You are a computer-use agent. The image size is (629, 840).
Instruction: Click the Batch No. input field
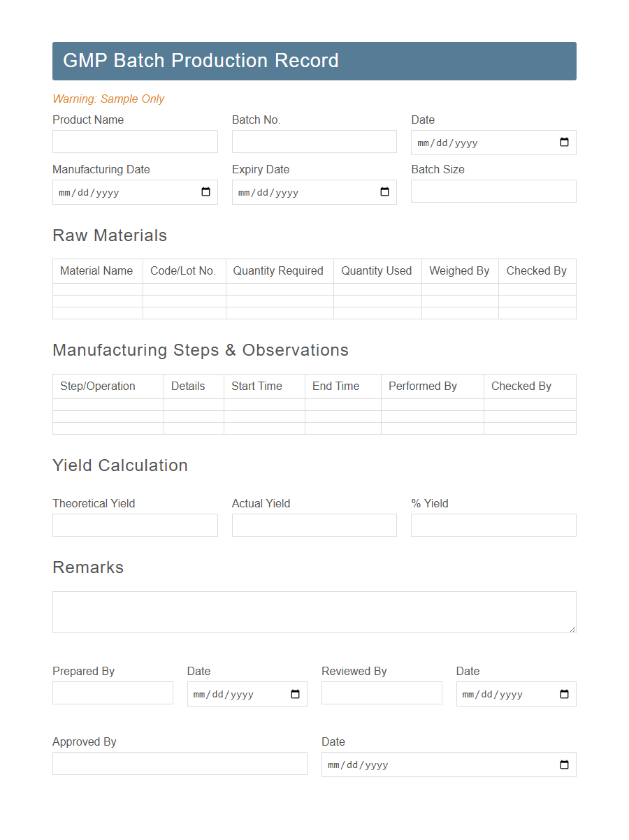(x=314, y=141)
